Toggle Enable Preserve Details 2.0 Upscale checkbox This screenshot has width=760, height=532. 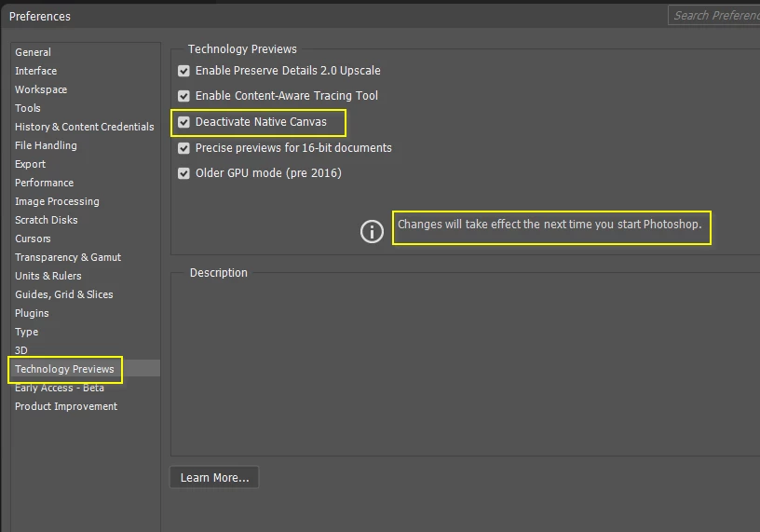coord(183,71)
